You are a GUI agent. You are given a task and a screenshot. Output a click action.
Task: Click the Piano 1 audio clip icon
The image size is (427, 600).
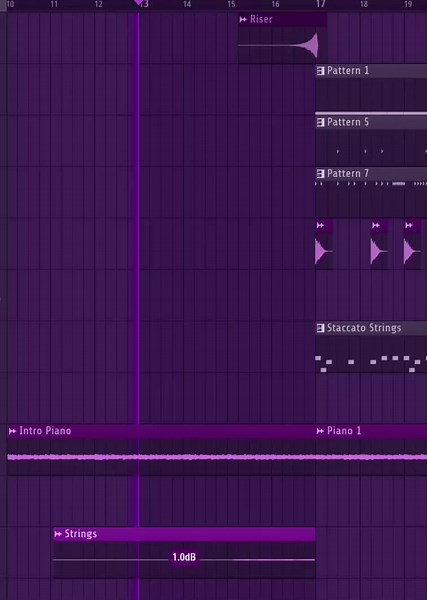coord(321,431)
